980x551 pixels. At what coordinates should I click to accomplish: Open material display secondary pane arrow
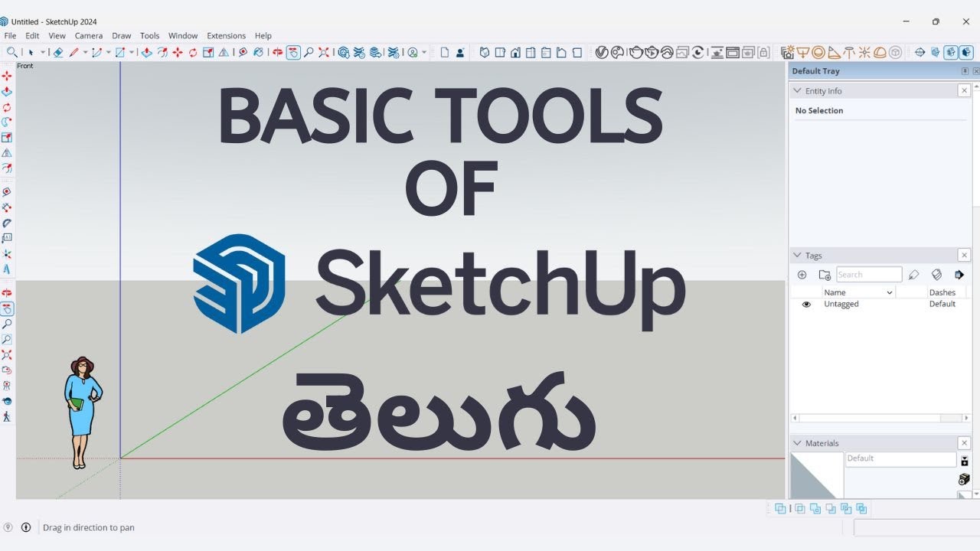click(965, 461)
